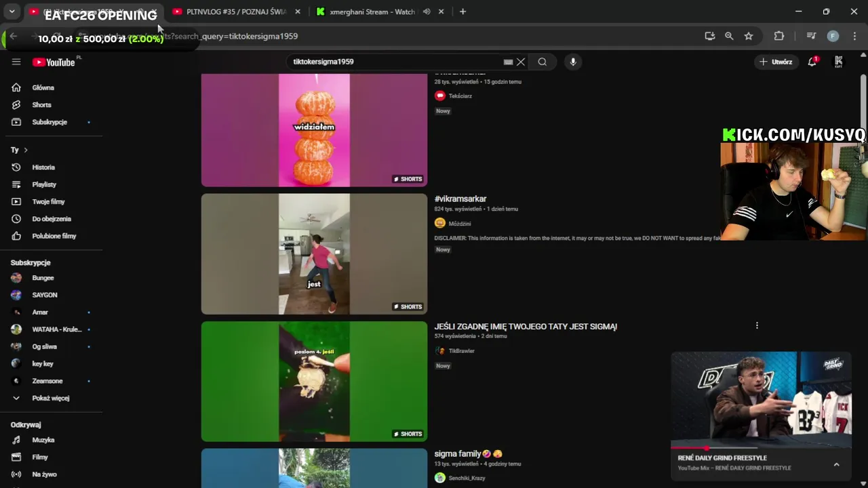
Task: Open Subskrypcje in the sidebar
Action: (51, 122)
